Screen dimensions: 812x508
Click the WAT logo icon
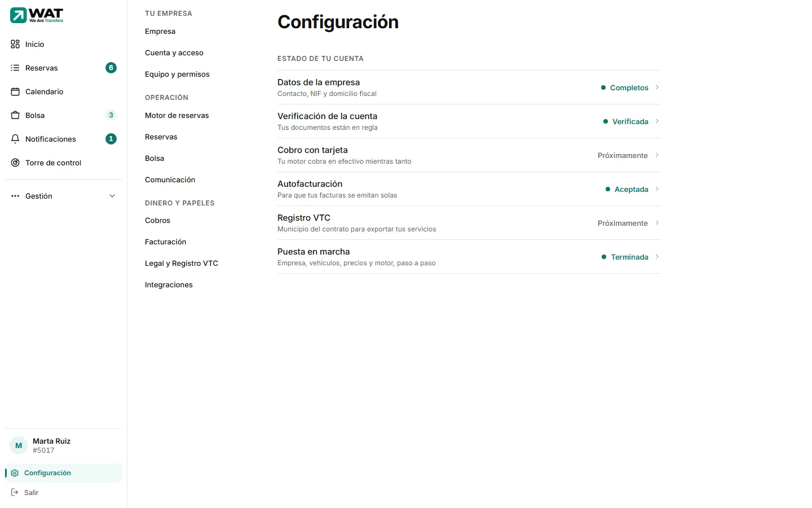pos(19,15)
